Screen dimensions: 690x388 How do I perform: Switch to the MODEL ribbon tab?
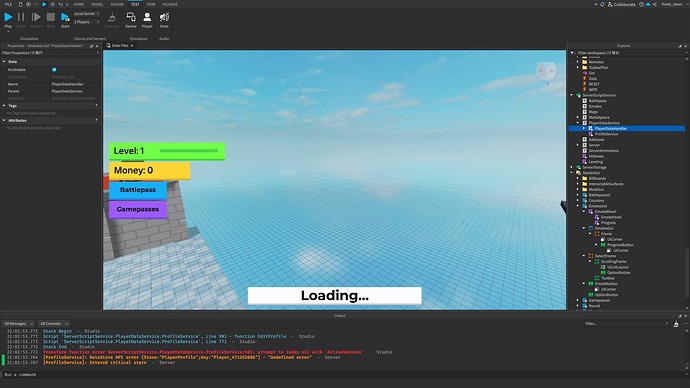pos(97,4)
